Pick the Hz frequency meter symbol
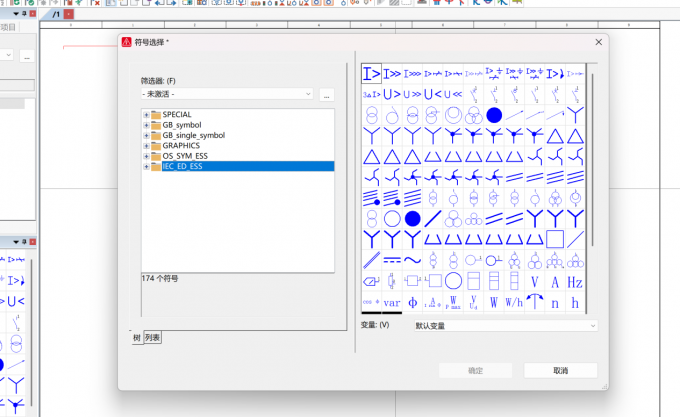Viewport: 680px width, 417px height. click(x=575, y=282)
